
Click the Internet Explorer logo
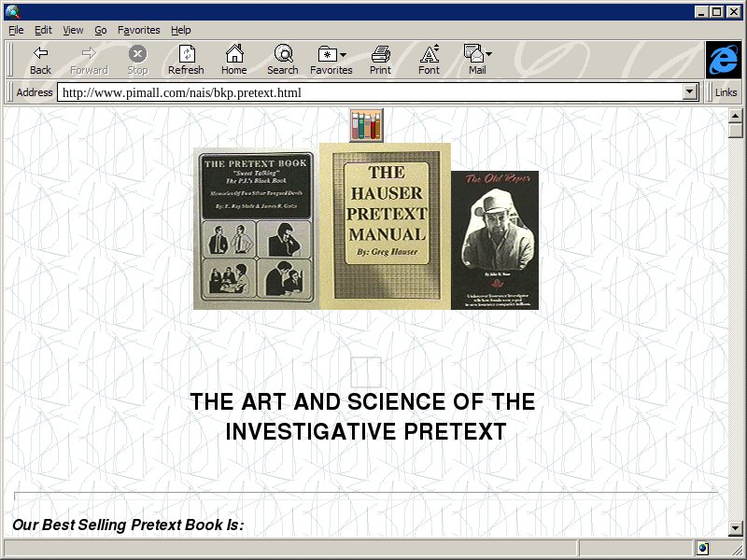pos(723,60)
